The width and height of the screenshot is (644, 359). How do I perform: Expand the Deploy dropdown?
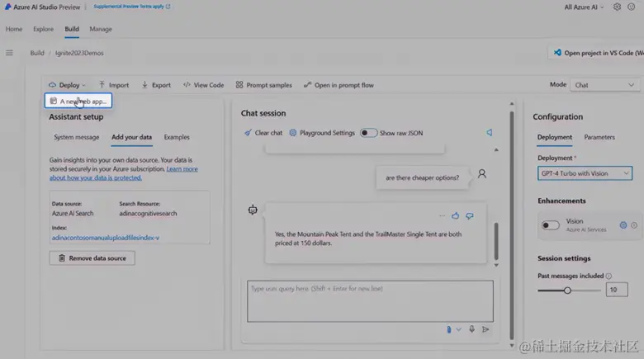67,85
